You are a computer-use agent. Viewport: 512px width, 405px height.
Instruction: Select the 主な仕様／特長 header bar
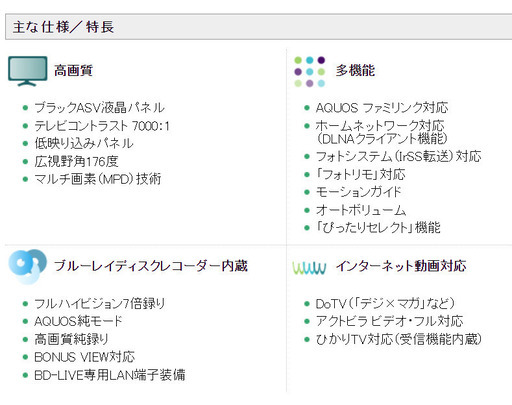259,27
